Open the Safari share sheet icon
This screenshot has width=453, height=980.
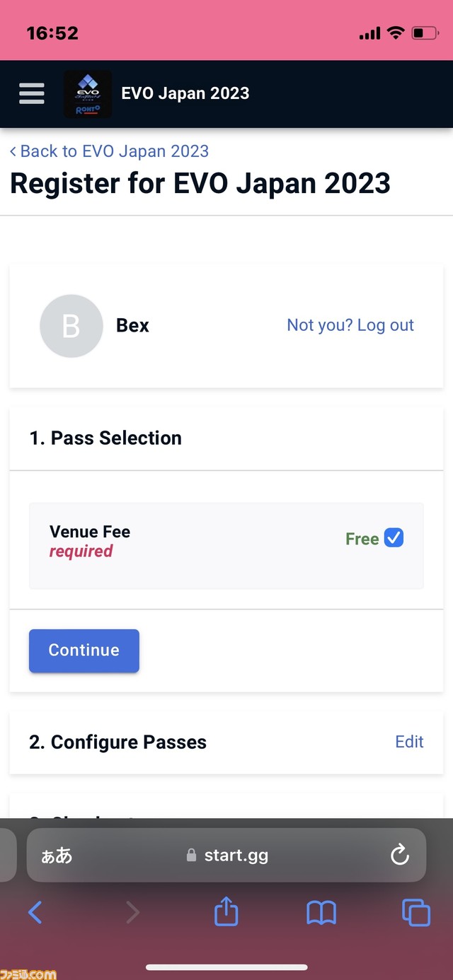(226, 911)
